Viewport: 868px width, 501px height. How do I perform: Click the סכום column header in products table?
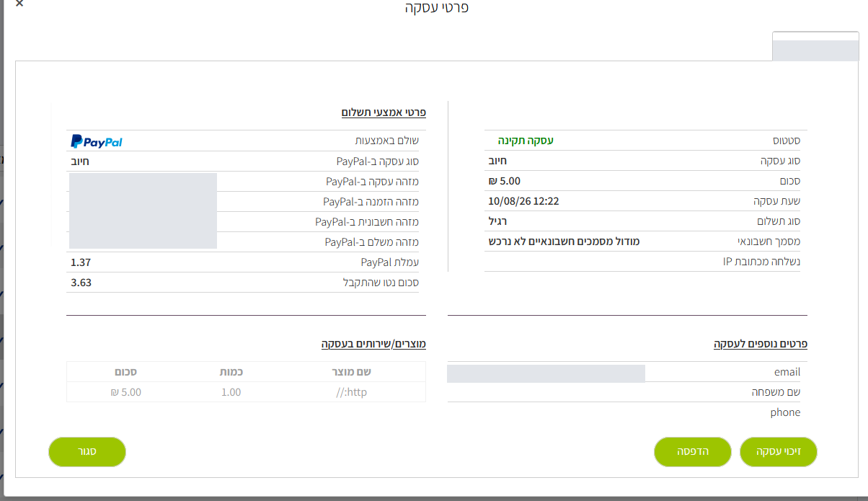[x=126, y=372]
